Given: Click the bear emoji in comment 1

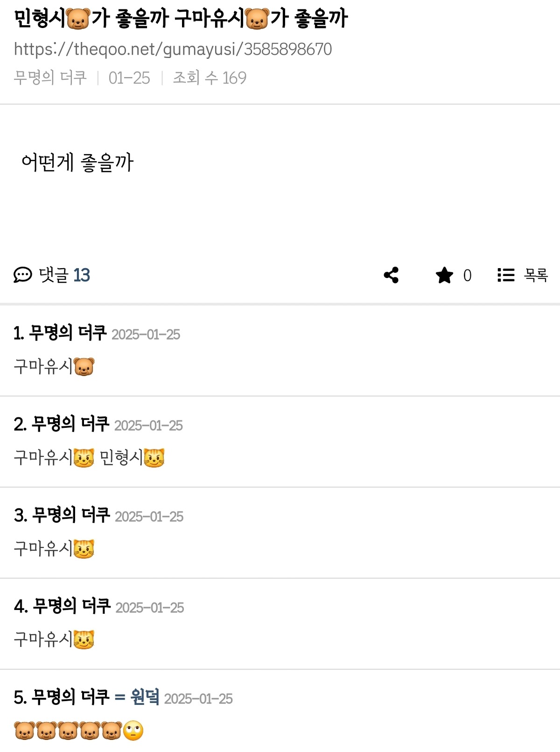Looking at the screenshot, I should 84,367.
